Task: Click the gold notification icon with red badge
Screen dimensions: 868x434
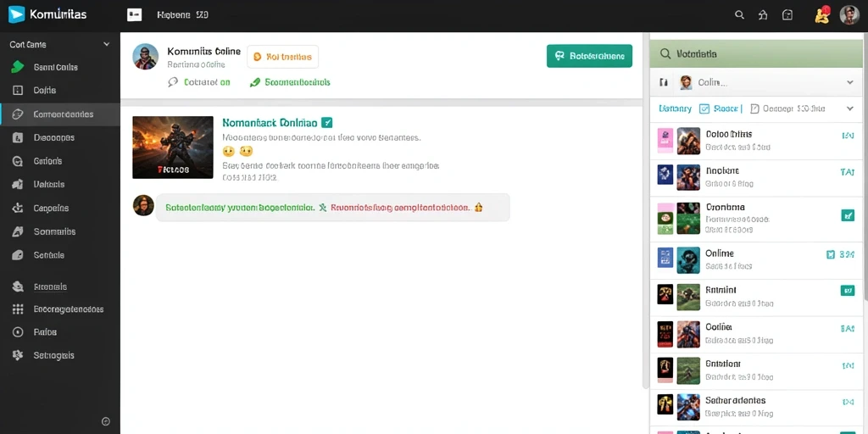Action: pyautogui.click(x=822, y=15)
